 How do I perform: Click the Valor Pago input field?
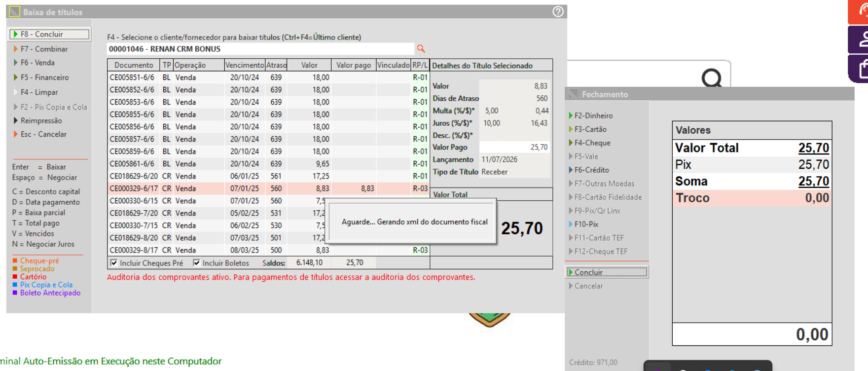[x=514, y=147]
